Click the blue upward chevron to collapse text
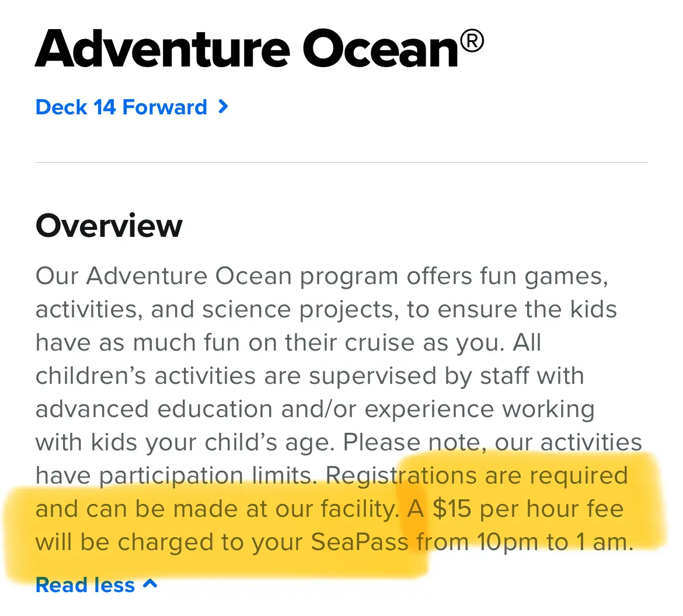 pos(151,583)
